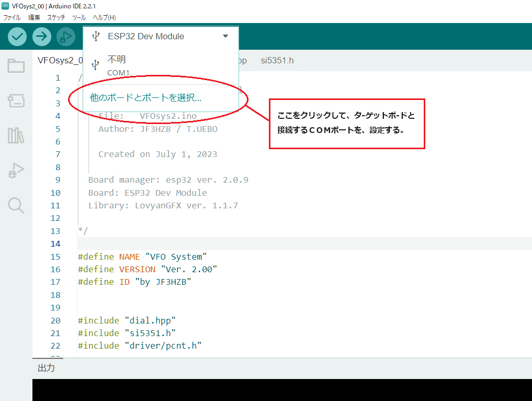The height and width of the screenshot is (401, 532).
Task: Click the USB icon next to COM1 entry
Action: tap(95, 64)
